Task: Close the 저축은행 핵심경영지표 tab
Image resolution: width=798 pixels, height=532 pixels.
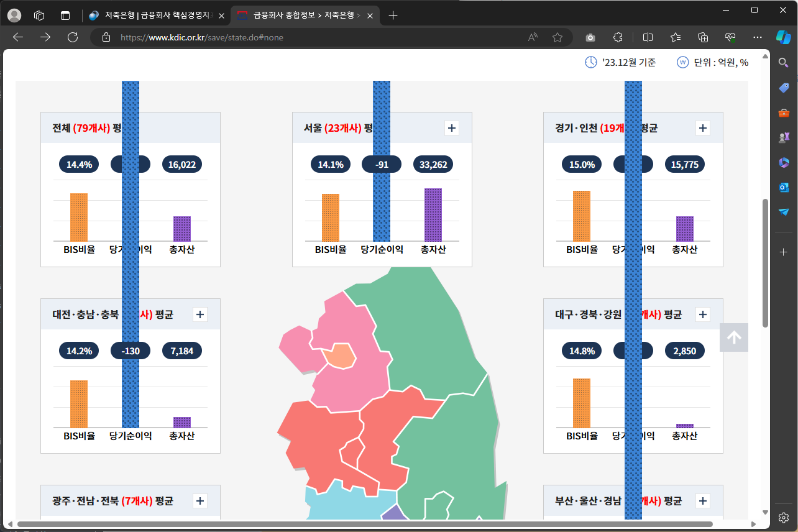Action: [222, 16]
